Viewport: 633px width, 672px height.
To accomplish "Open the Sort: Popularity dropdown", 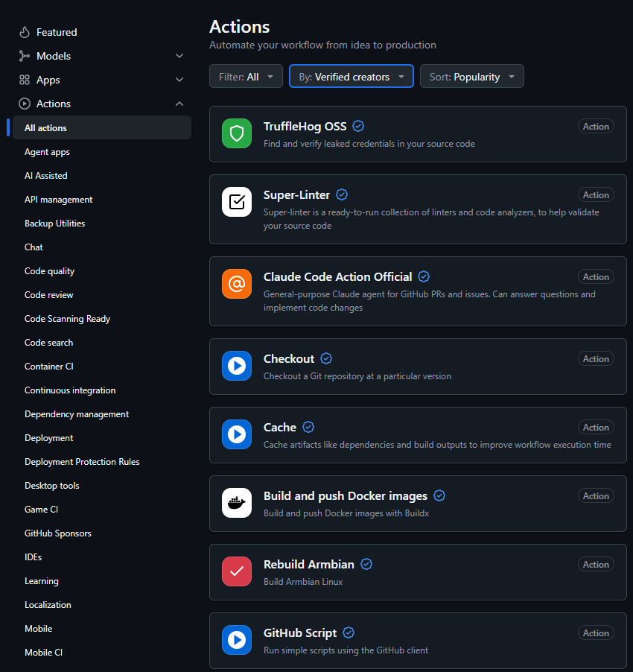I will tap(472, 76).
